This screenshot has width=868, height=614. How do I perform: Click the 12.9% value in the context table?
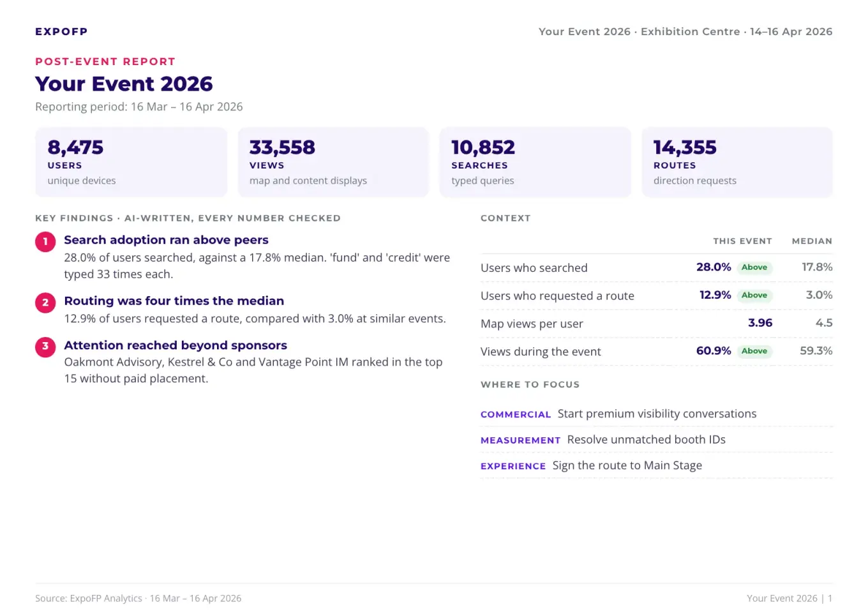[715, 295]
